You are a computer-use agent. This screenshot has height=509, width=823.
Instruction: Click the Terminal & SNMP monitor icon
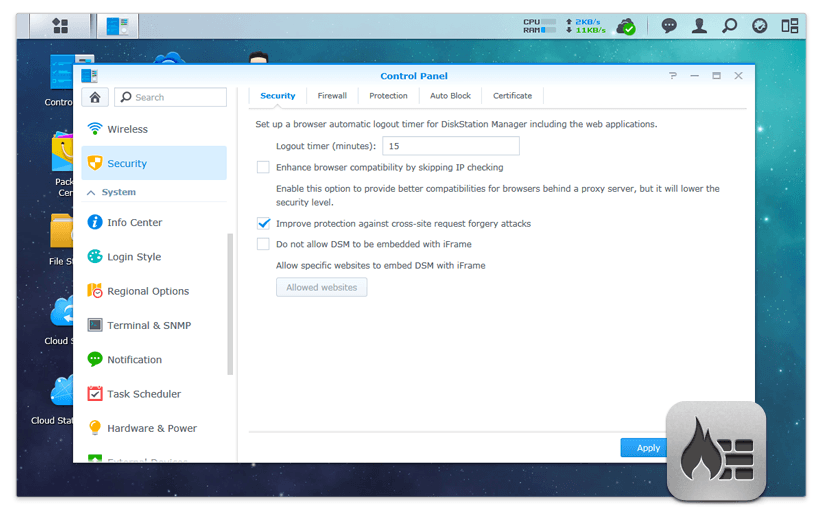[x=95, y=325]
